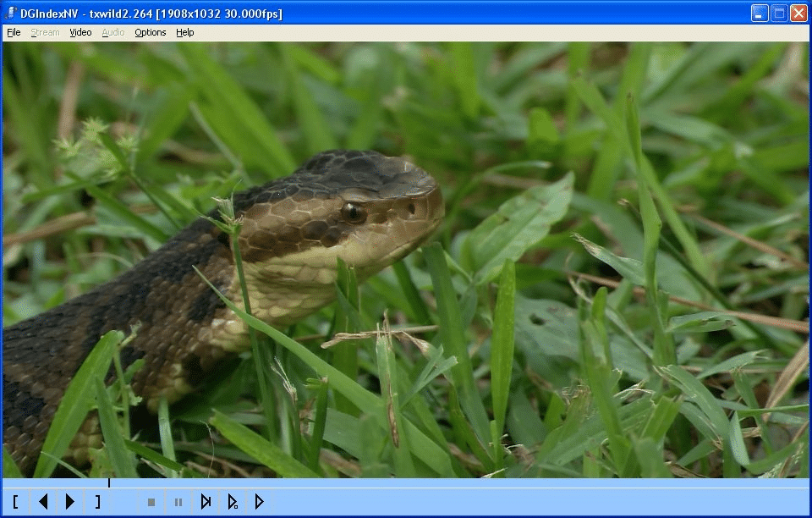Click the greyed-out stop button
Screen dimensions: 812x518
[x=151, y=502]
